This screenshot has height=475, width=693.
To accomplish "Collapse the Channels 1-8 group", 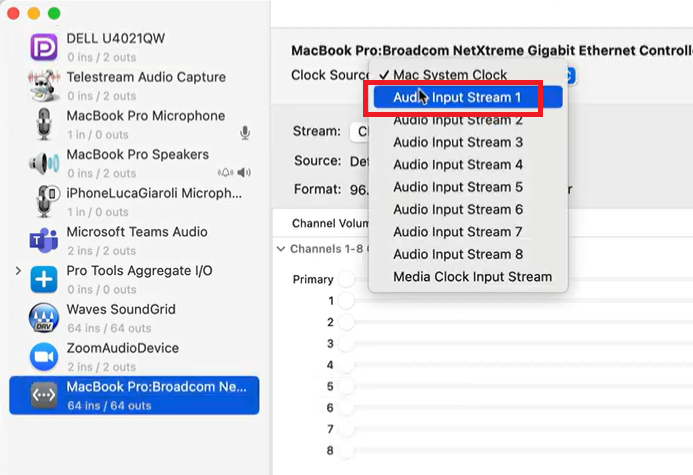I will coord(281,249).
